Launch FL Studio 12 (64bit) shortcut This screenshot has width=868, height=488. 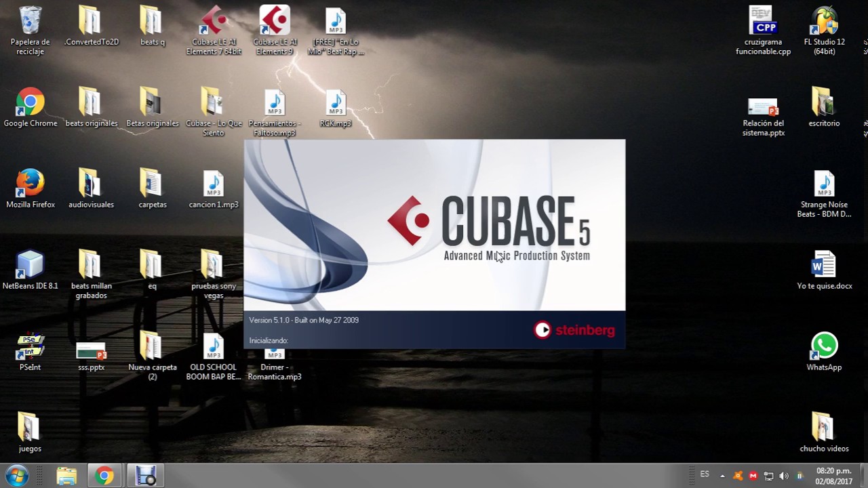[824, 31]
